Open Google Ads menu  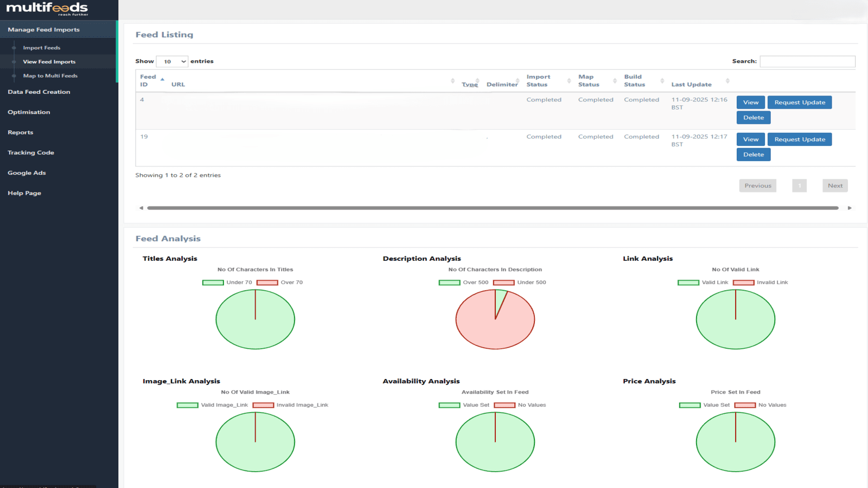(x=27, y=173)
